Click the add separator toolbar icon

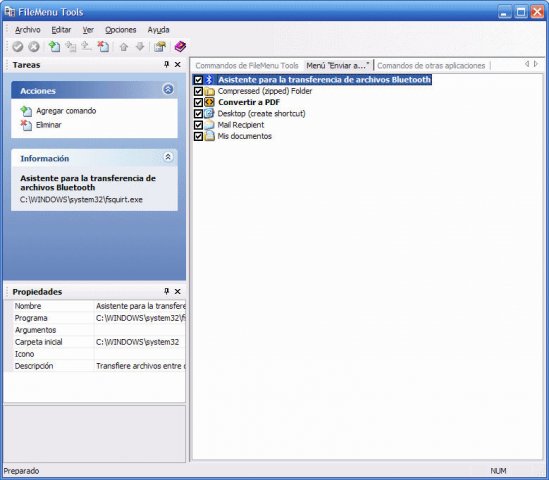86,46
